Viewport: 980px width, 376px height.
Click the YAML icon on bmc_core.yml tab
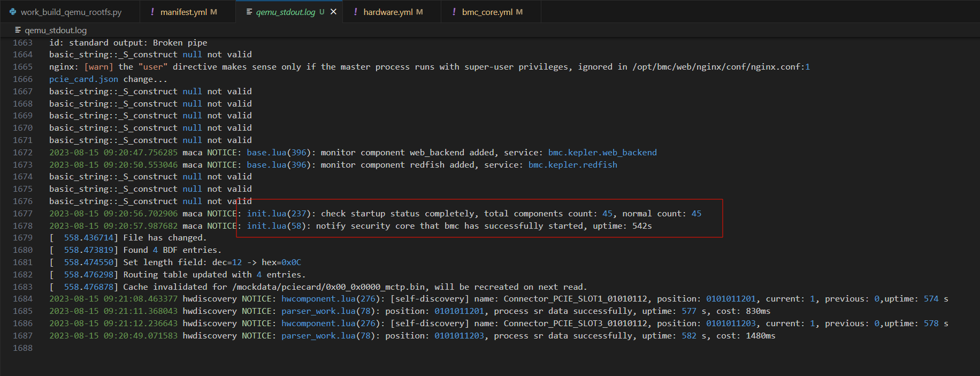454,12
